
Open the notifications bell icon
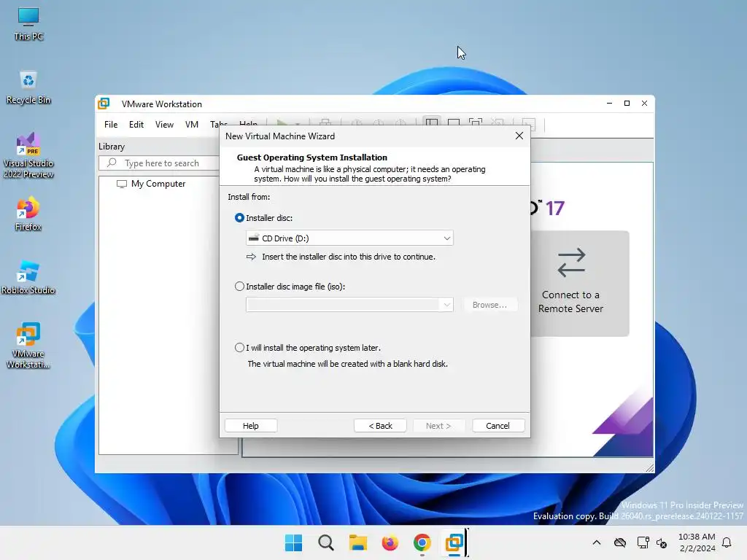(x=727, y=542)
